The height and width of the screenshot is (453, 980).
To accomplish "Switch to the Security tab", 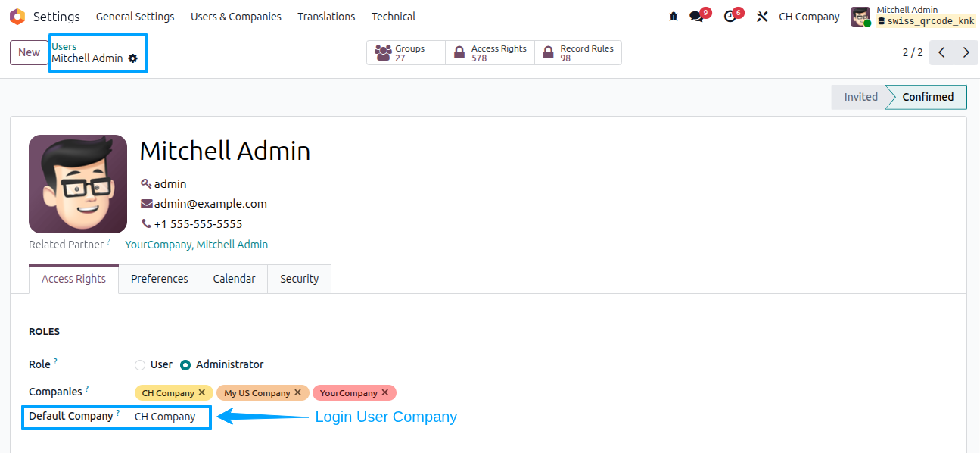I will click(x=300, y=279).
